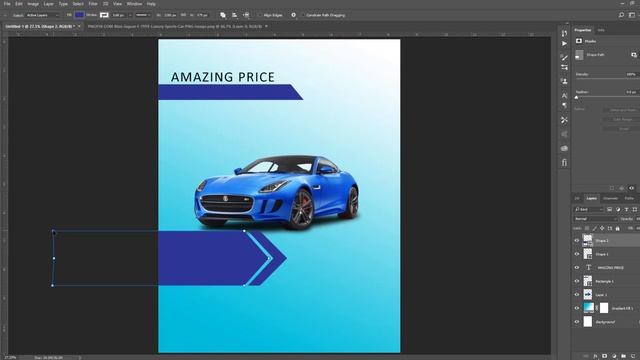640x360 pixels.
Task: Click the load selection from mask icon
Action: [611, 188]
